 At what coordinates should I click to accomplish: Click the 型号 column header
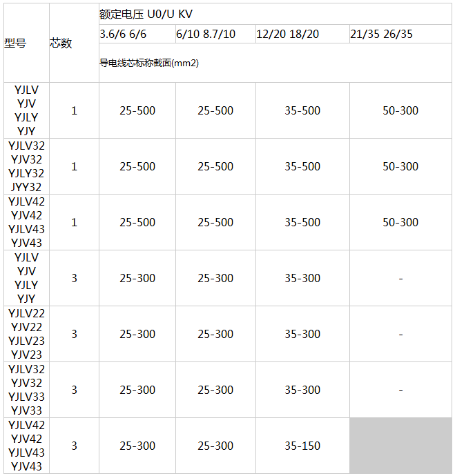pos(15,43)
